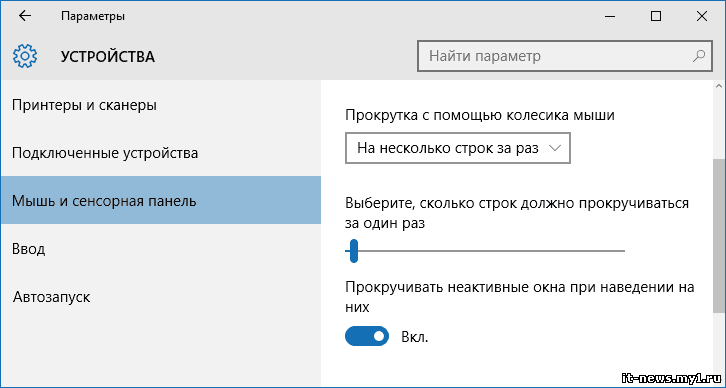Focus the Найти параметр search field
The image size is (726, 388).
(x=564, y=56)
